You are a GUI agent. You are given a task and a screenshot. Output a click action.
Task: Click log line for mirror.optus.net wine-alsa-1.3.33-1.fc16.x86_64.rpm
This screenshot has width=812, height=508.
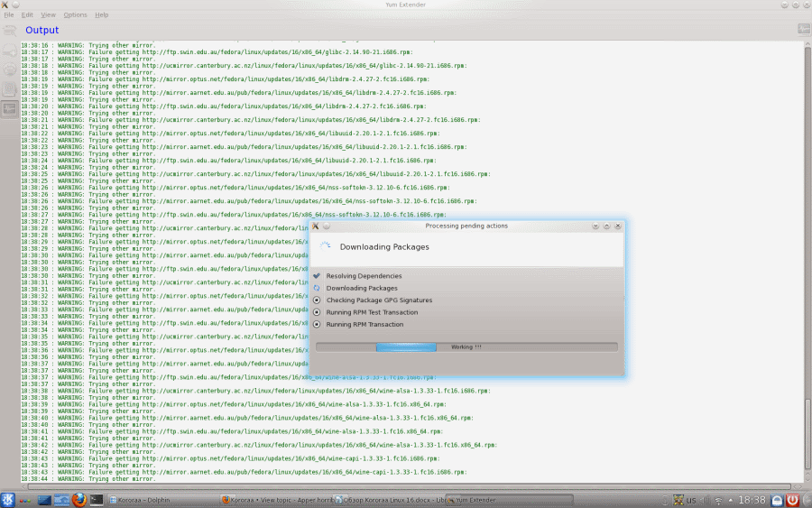[234, 404]
